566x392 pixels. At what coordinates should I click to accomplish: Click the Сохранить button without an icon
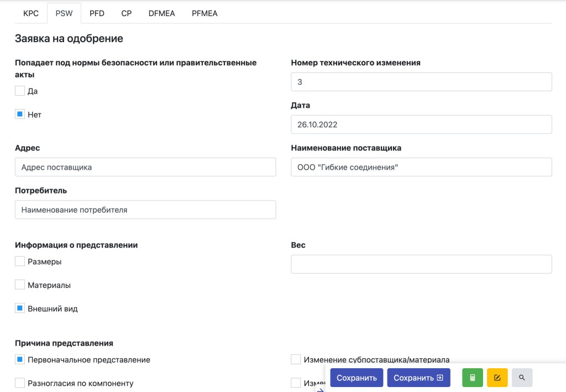[357, 378]
